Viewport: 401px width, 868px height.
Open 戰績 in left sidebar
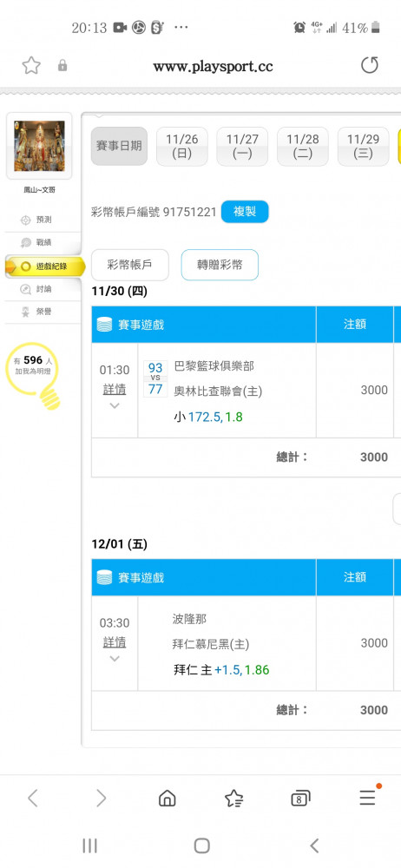tap(43, 242)
